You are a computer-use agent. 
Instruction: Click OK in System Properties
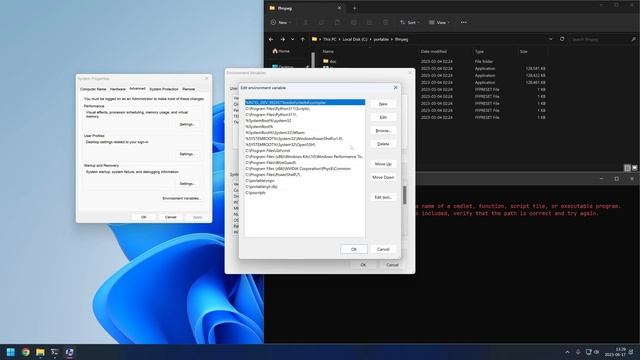144,217
